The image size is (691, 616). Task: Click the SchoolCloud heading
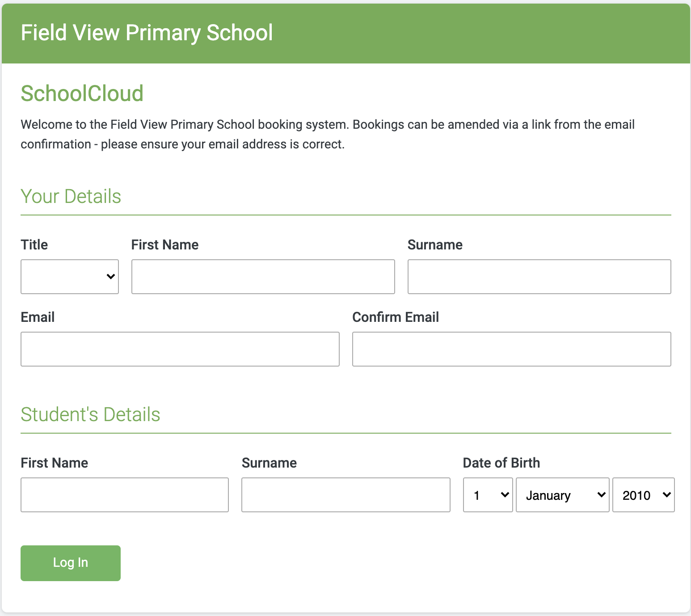pos(82,93)
